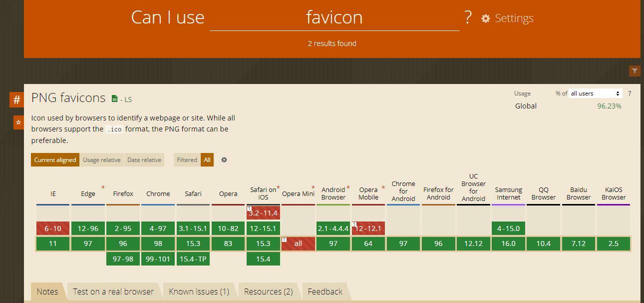
Task: Click the Android Browser 2.1-4.4.4 cell
Action: pyautogui.click(x=333, y=228)
